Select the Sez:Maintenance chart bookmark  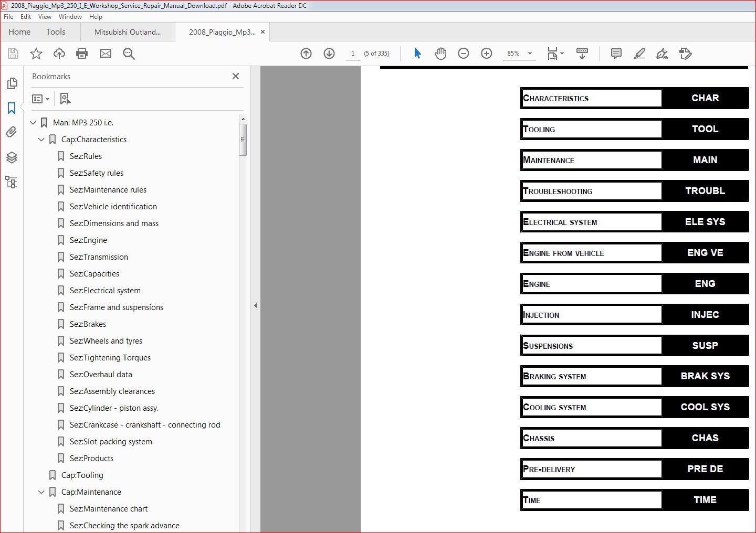pos(109,509)
